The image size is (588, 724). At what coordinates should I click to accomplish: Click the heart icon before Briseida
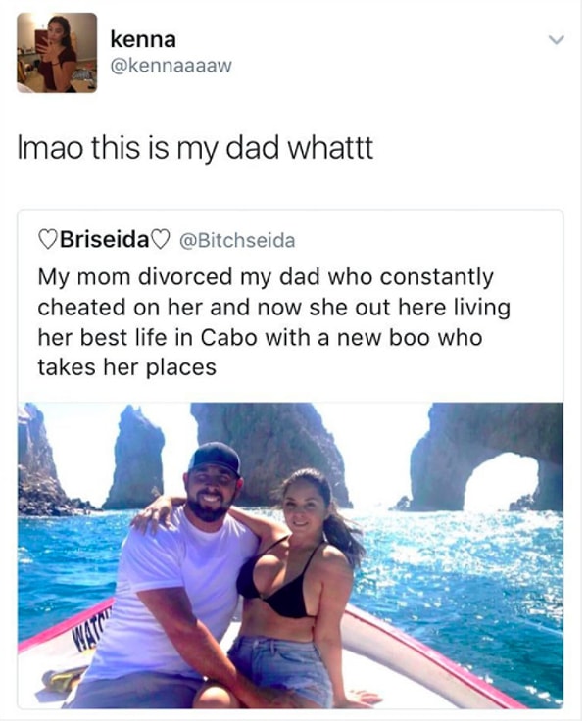coord(46,239)
